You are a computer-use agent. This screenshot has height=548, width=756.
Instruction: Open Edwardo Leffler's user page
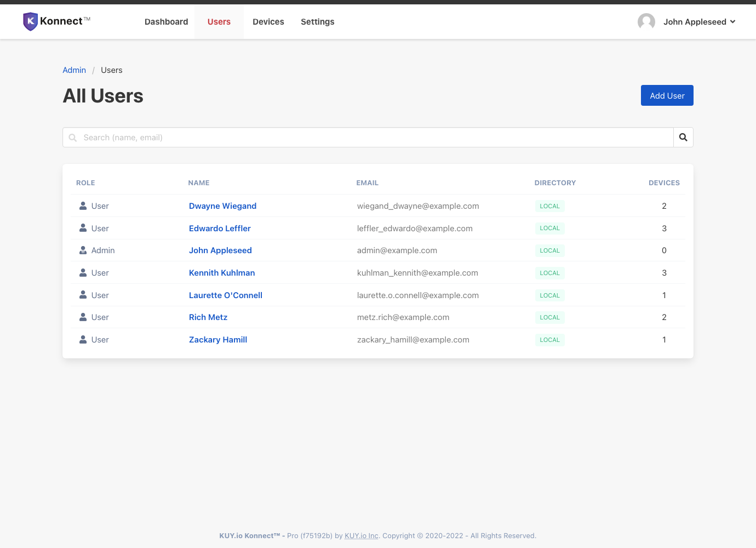tap(220, 229)
